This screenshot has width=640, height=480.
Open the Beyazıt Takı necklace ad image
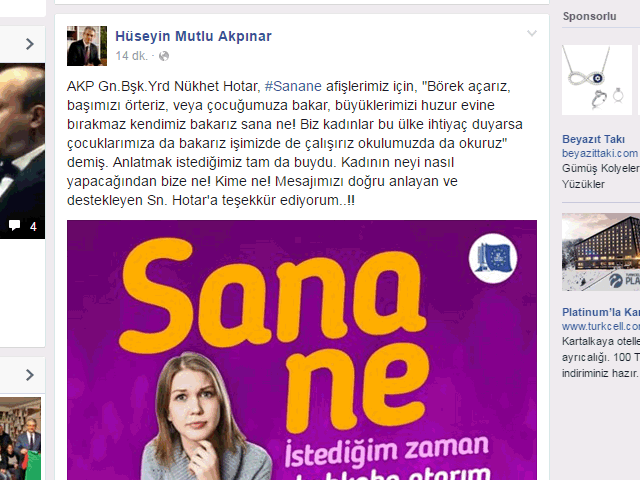click(597, 80)
